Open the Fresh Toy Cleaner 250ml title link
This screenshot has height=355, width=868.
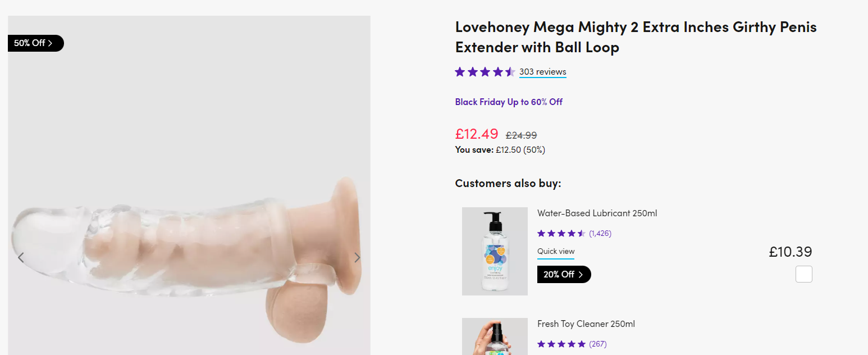coord(586,324)
